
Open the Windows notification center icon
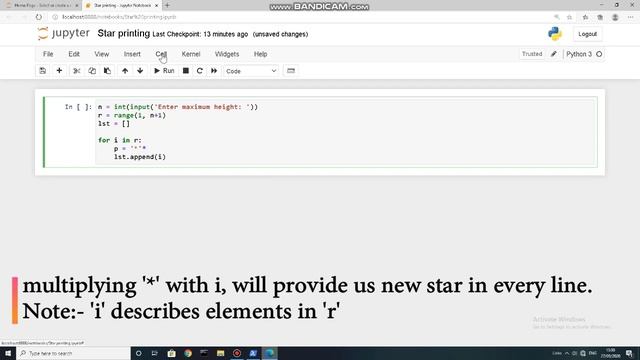629,353
